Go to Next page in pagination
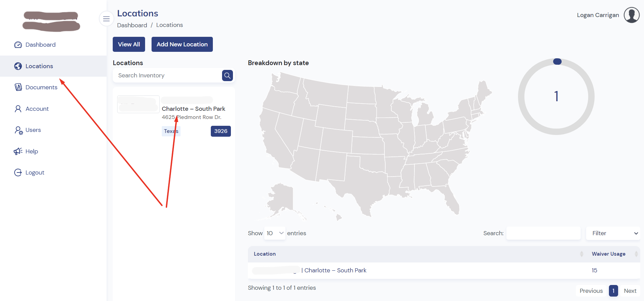The image size is (644, 301). [630, 291]
